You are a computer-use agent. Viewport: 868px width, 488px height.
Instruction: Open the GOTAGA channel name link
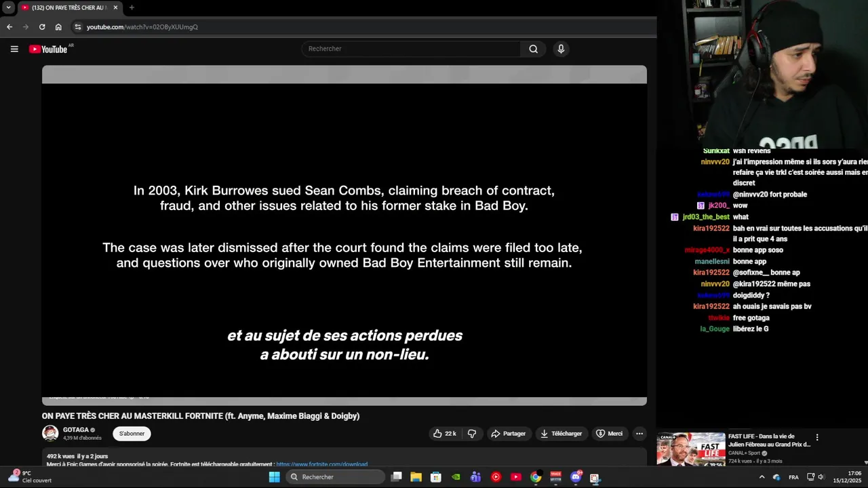[x=76, y=430]
